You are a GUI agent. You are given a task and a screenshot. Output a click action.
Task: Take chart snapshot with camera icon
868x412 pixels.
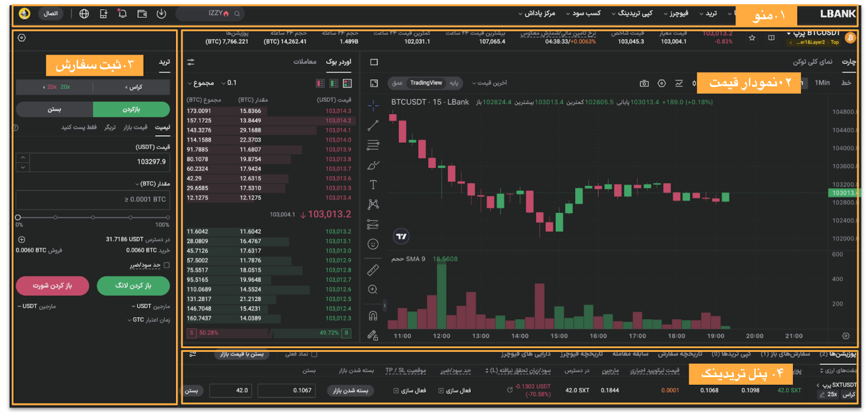(644, 83)
